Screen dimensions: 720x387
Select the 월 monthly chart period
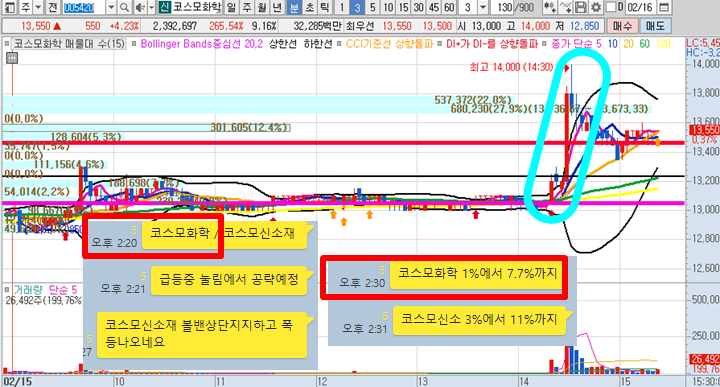click(262, 7)
